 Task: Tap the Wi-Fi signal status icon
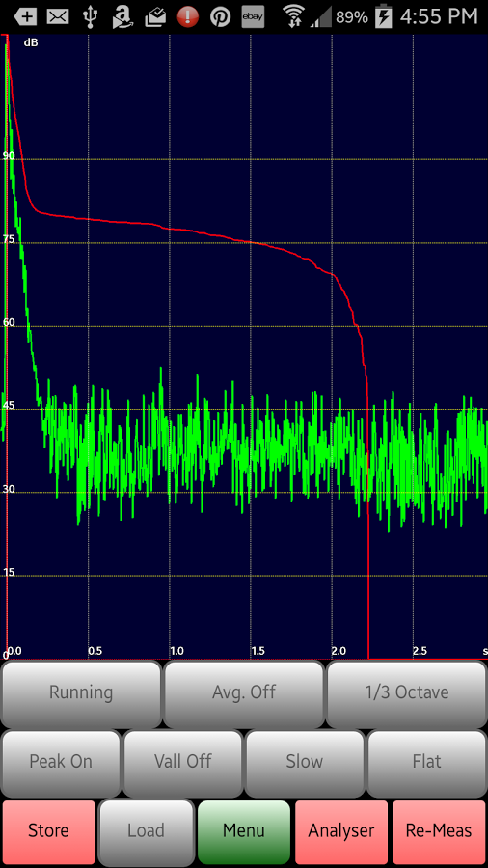(293, 17)
